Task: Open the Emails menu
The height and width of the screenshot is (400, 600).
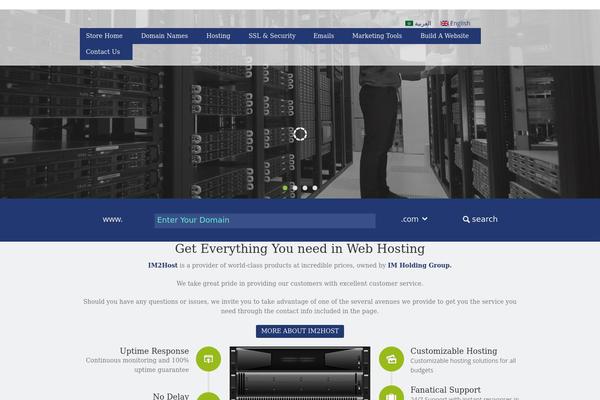Action: 323,36
